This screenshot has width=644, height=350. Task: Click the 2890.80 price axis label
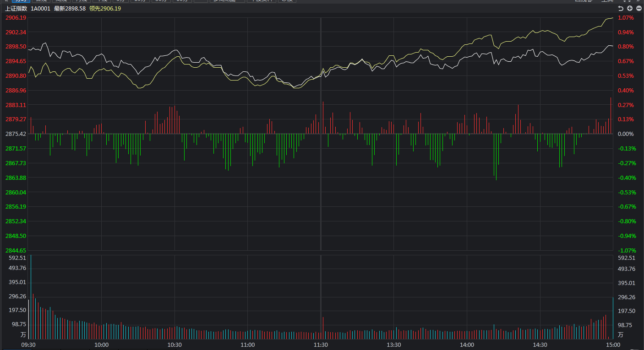pyautogui.click(x=16, y=75)
